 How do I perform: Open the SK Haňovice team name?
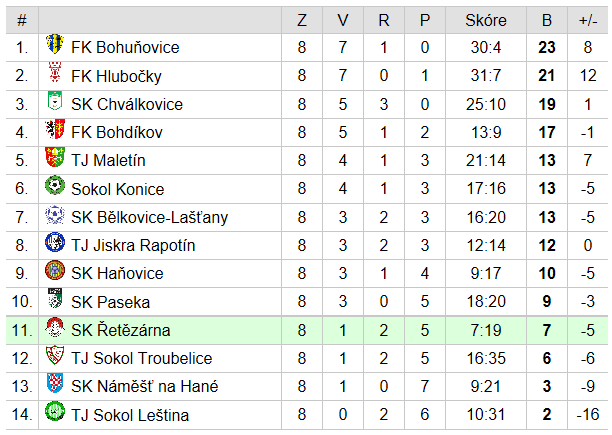(117, 273)
